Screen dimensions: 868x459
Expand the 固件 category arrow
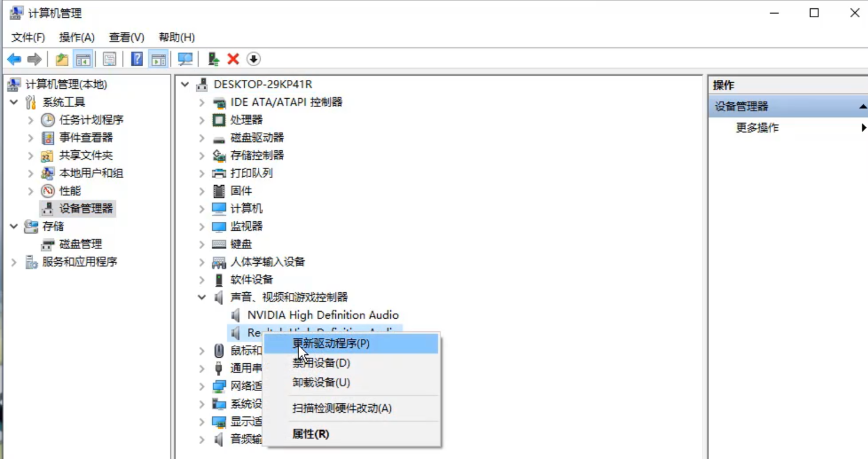(202, 191)
